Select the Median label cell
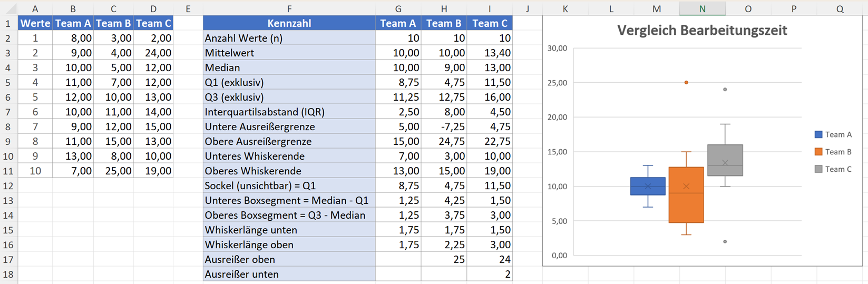 (289, 67)
